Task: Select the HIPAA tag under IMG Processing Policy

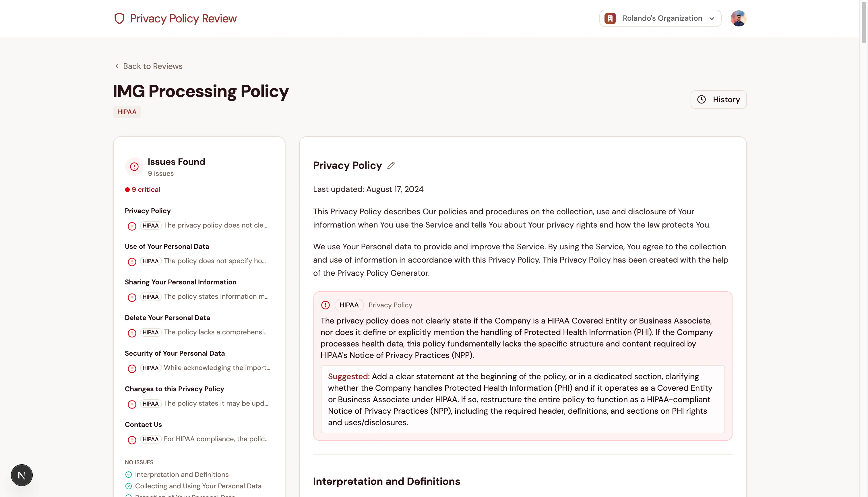Action: (127, 112)
